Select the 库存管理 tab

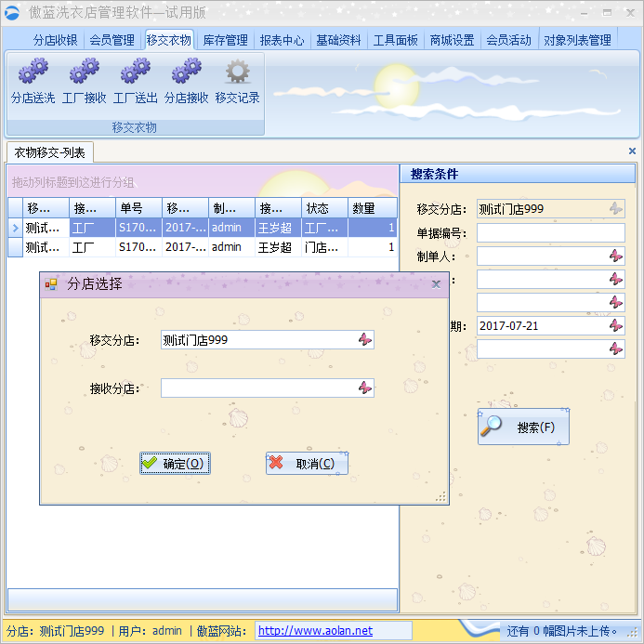[x=225, y=40]
